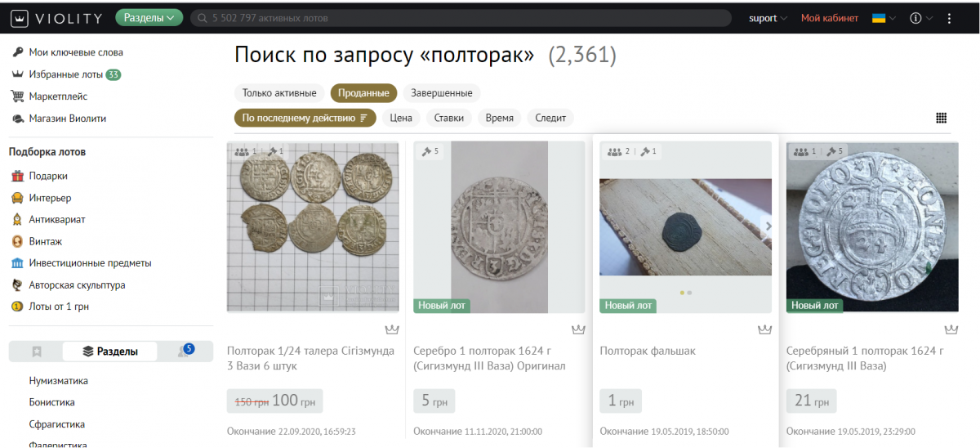Sort by Цена
Viewport: 980px width, 448px height.
tap(400, 118)
